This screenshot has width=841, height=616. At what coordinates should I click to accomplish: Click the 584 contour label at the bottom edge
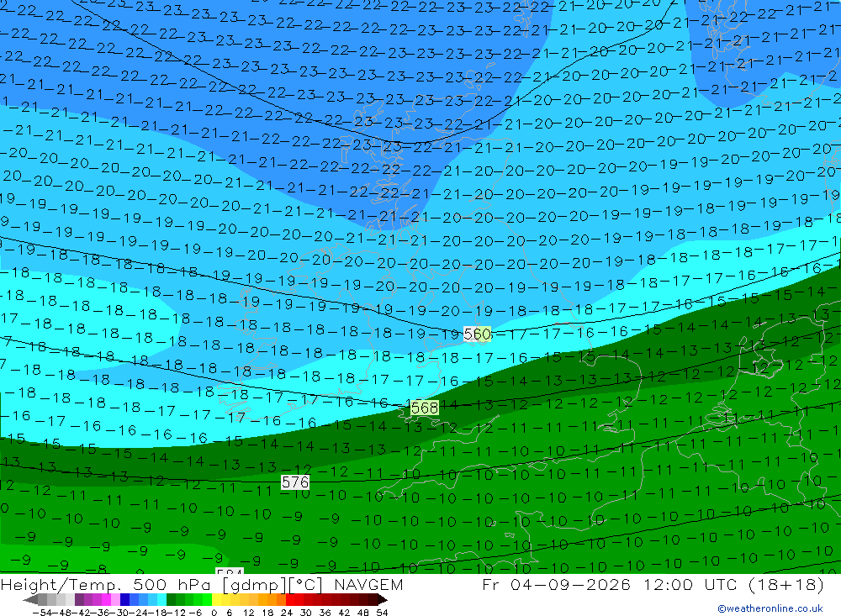(230, 571)
